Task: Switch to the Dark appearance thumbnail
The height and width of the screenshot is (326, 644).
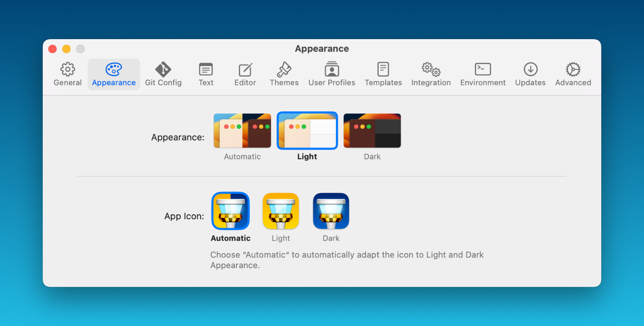Action: pyautogui.click(x=372, y=131)
